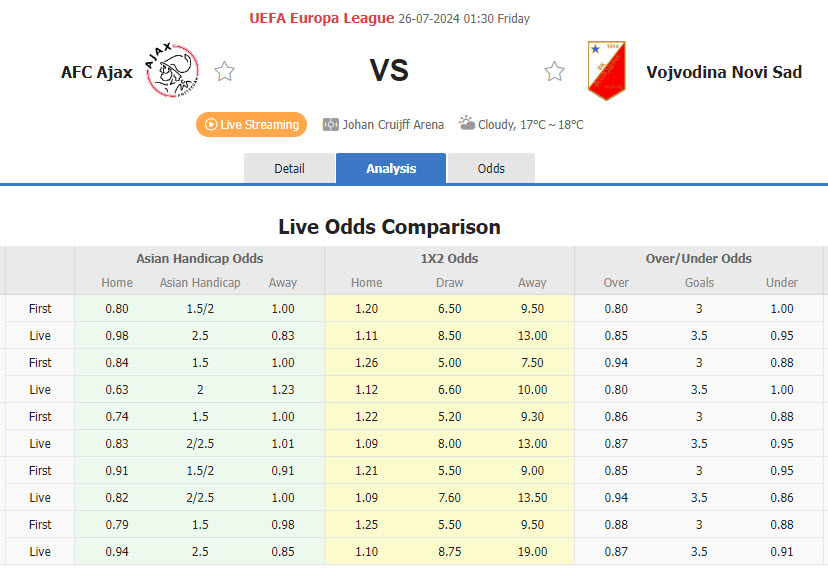Select the play icon in Live Streaming button
The width and height of the screenshot is (828, 579).
(213, 124)
